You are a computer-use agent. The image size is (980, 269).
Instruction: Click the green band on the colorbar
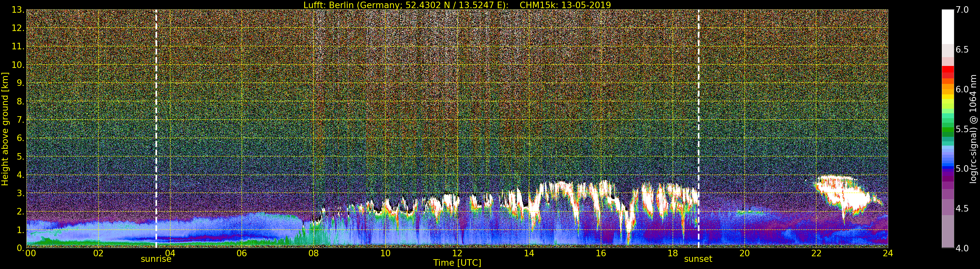(x=948, y=131)
